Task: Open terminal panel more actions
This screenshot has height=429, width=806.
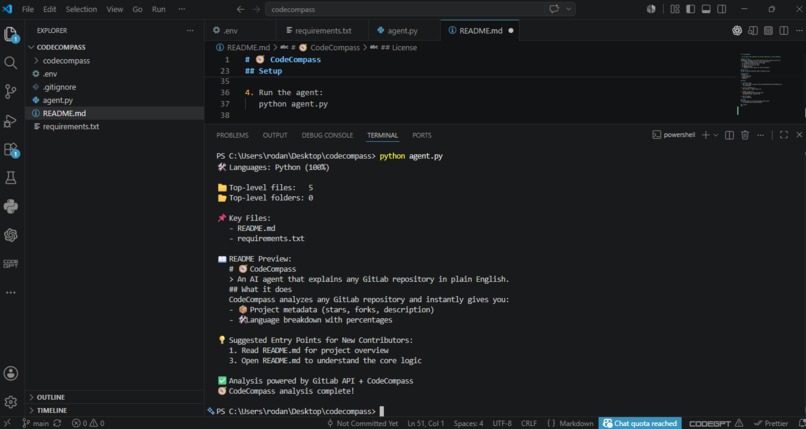Action: point(761,135)
